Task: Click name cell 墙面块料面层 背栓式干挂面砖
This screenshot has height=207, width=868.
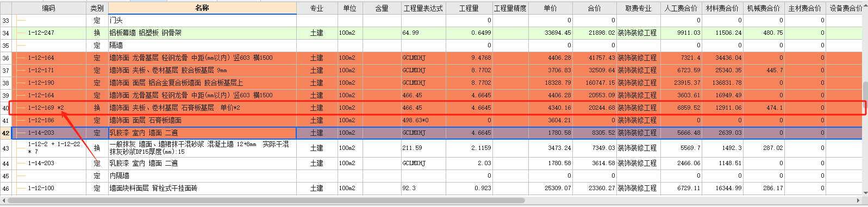Action: (x=202, y=189)
